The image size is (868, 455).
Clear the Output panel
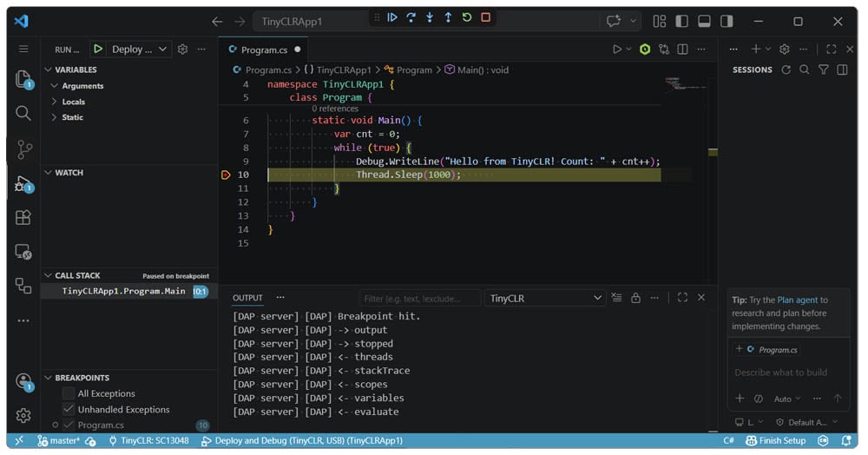pos(616,298)
